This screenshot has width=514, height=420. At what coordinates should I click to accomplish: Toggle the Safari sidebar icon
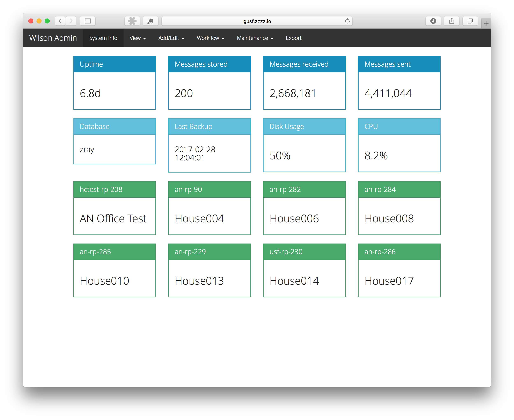point(88,21)
